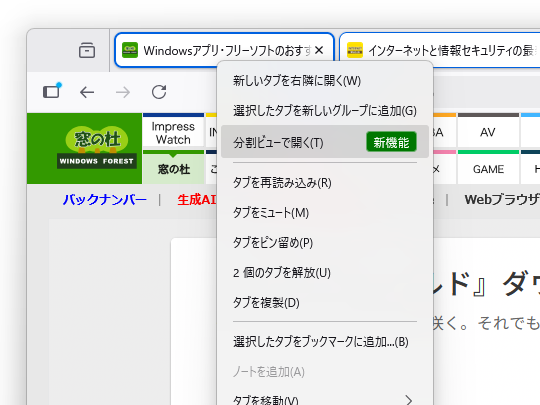Screen dimensions: 540x405
Task: Choose 新しいタブを右隣に開く(W)
Action: point(325,81)
